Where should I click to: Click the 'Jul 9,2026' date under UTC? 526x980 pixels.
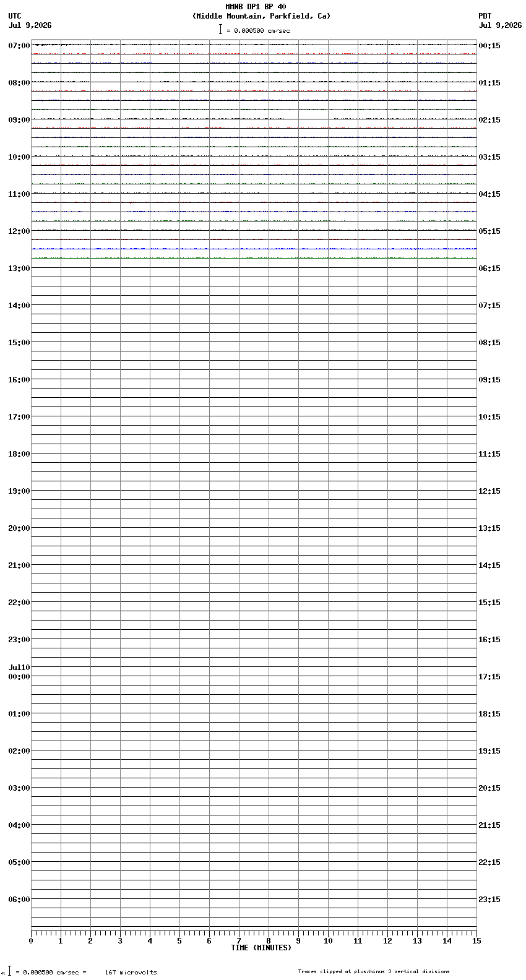pyautogui.click(x=30, y=25)
